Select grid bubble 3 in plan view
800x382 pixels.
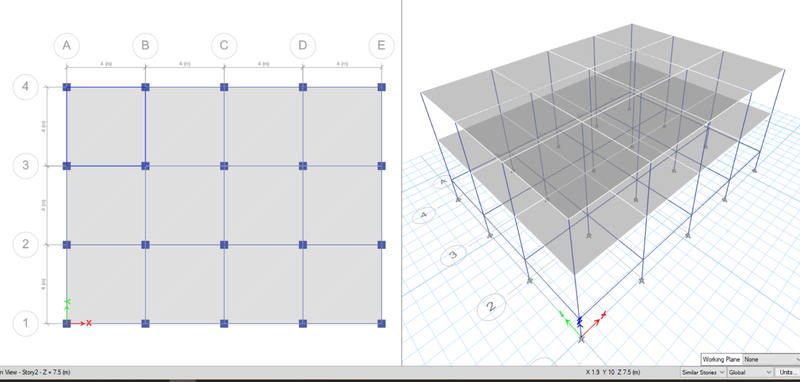pyautogui.click(x=26, y=166)
